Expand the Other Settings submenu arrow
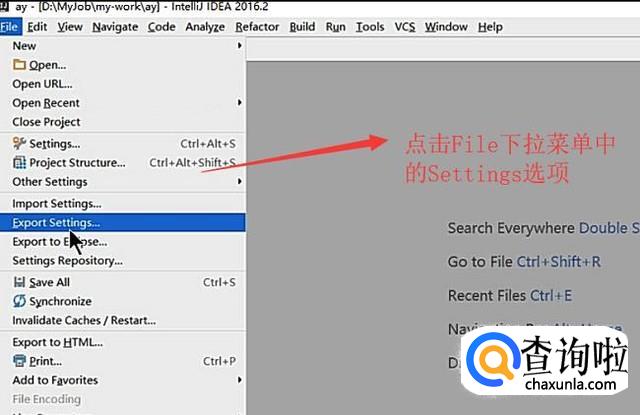640x415 pixels. point(240,181)
